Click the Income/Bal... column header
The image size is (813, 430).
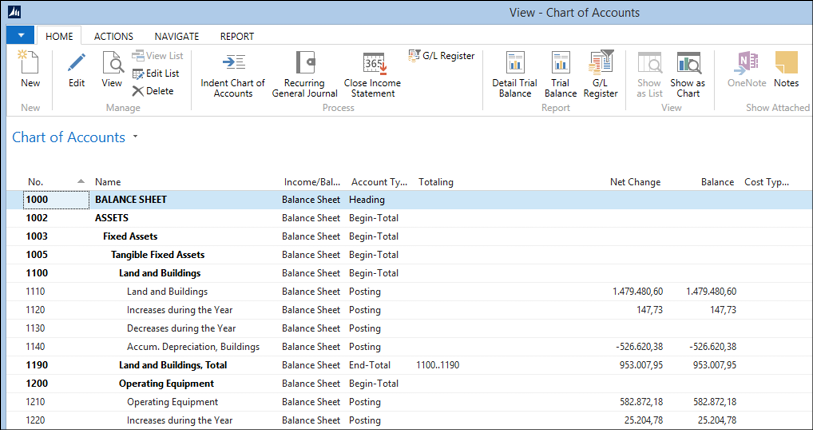point(312,182)
